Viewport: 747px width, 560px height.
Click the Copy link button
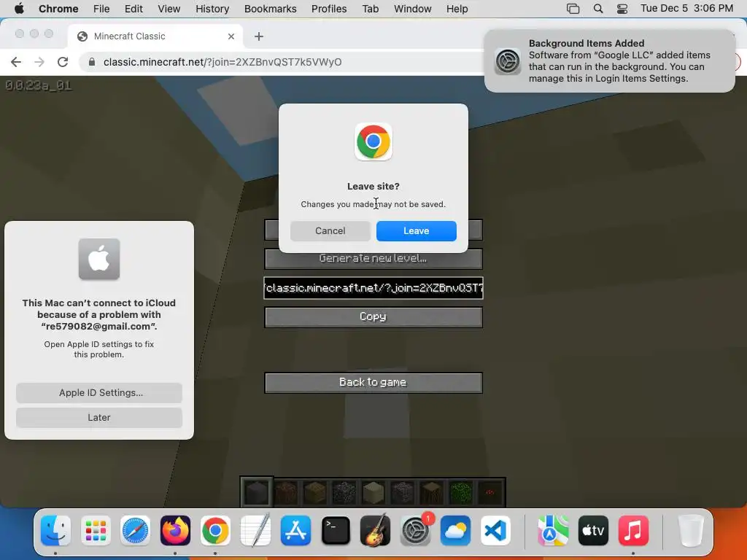click(x=373, y=317)
